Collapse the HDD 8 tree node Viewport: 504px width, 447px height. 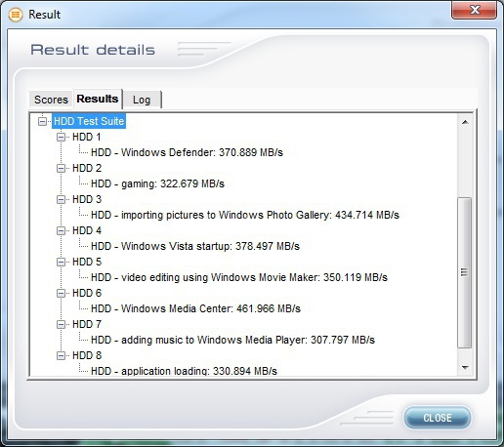[x=61, y=355]
